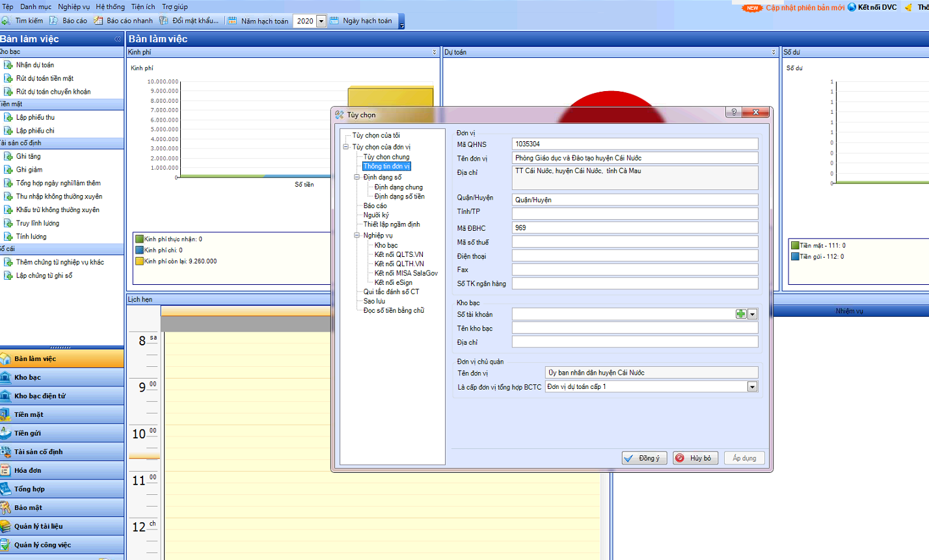This screenshot has width=929, height=560.
Task: Click Thêm chứng từ nghiệp vụ khác
Action: [x=60, y=262]
